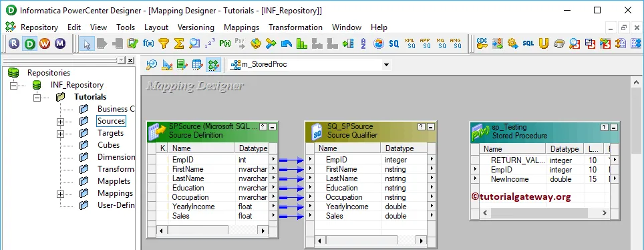Viewport: 644px width, 250px height.
Task: Toggle the Mapping Designer workspace tool
Action: 214,65
